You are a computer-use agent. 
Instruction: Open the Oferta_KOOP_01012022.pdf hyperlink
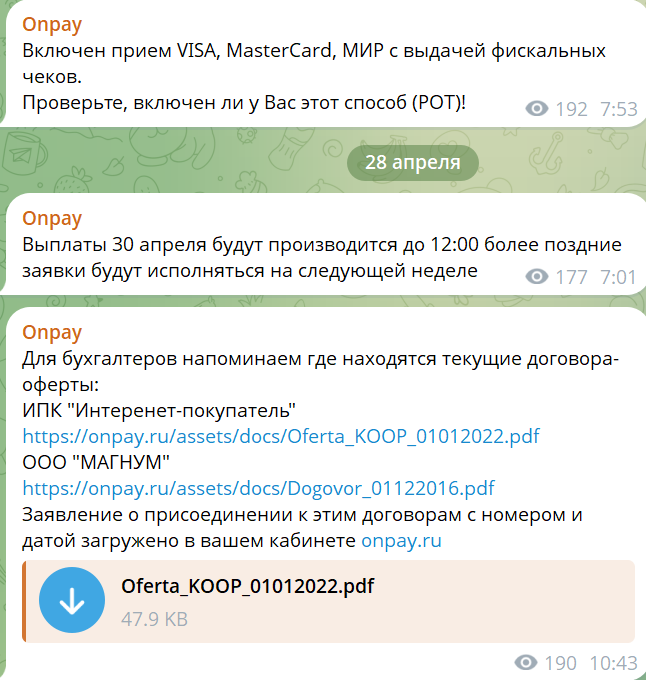pos(281,436)
